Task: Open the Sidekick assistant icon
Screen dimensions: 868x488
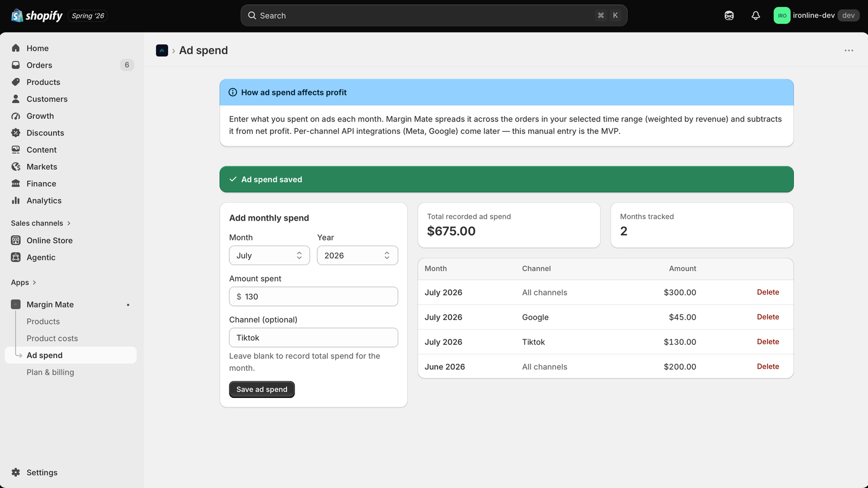Action: (729, 16)
